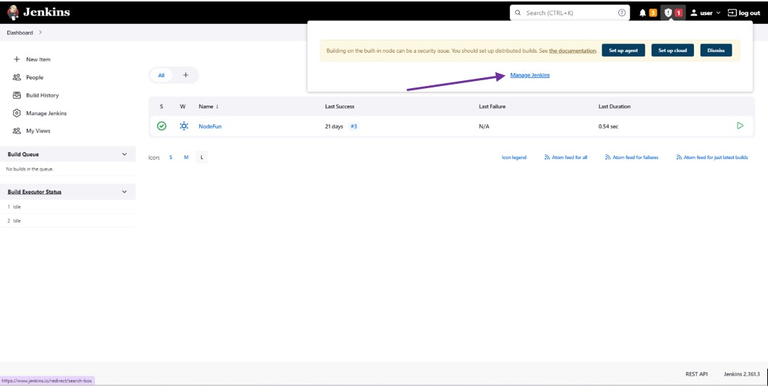
Task: Click the S status column header
Action: click(x=162, y=106)
